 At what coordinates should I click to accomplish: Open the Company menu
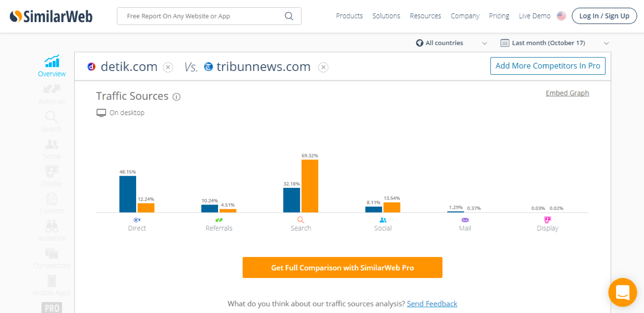tap(465, 16)
